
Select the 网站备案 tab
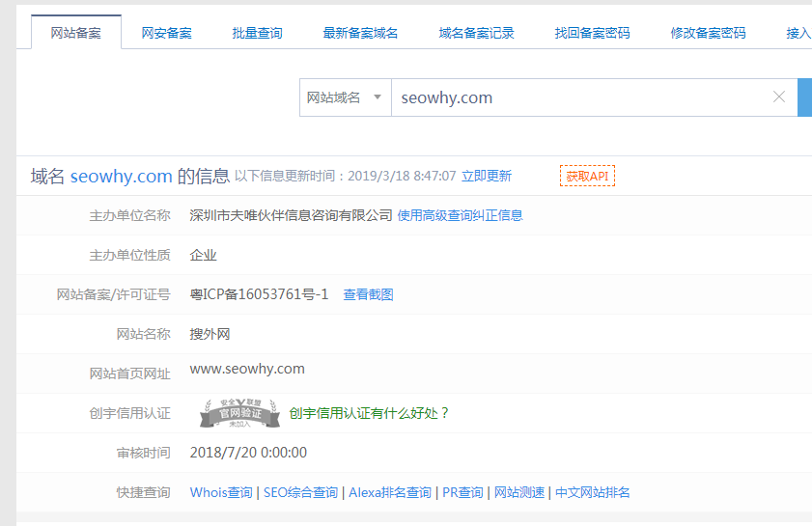76,33
